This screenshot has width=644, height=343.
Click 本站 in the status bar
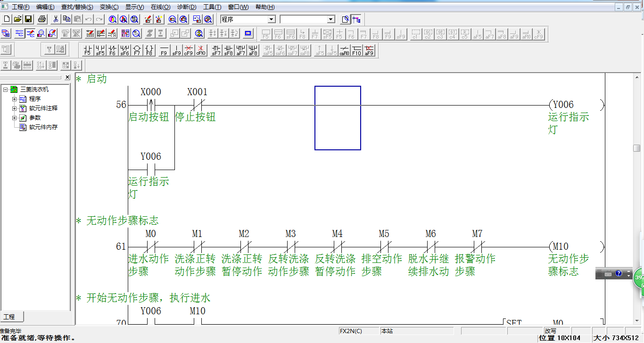coord(417,331)
